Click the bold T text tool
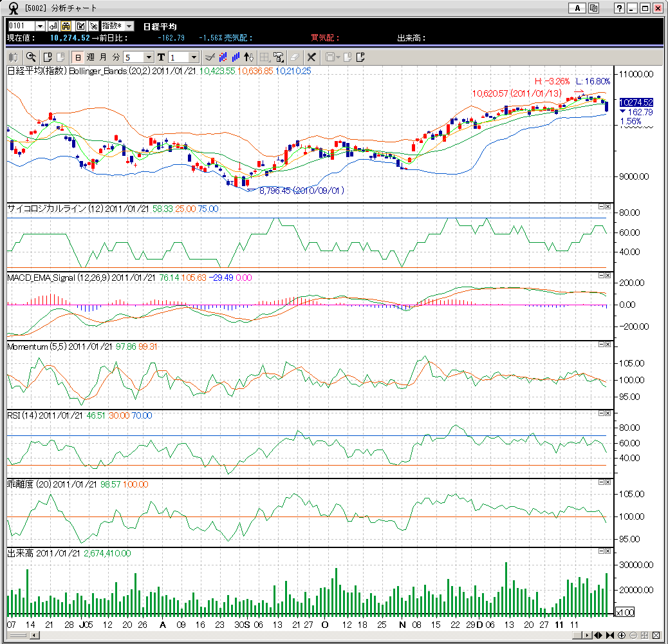668x644 pixels. coord(161,57)
